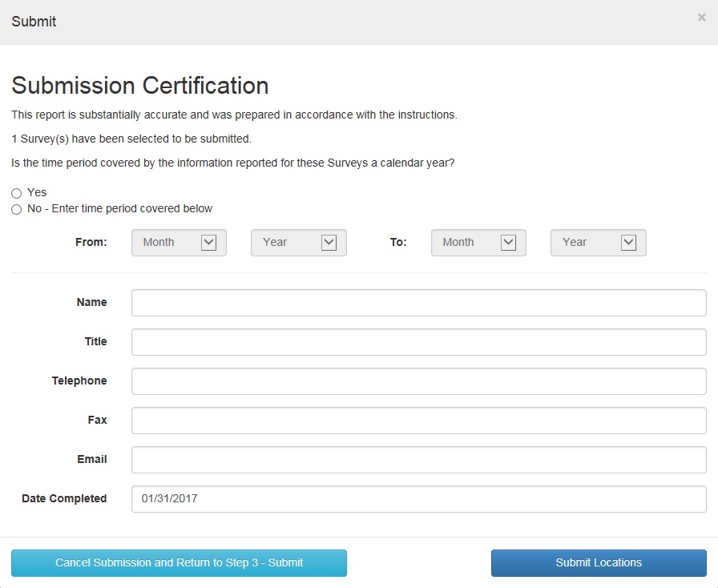Click the Submission Certification heading
The height and width of the screenshot is (588, 718).
tap(140, 86)
